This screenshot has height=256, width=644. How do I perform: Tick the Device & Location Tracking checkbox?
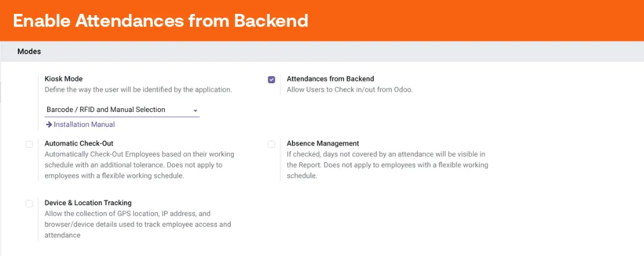tap(29, 204)
